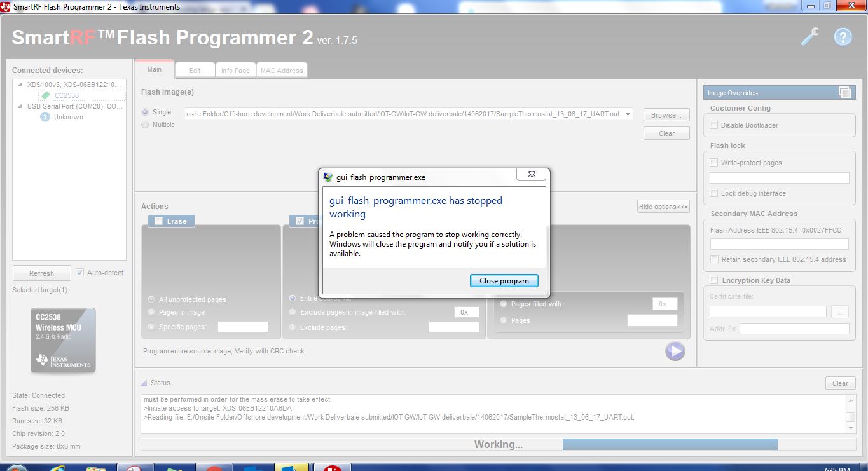Select the CC2538 device in the tree
Viewport: 868px width, 471px height.
66,95
